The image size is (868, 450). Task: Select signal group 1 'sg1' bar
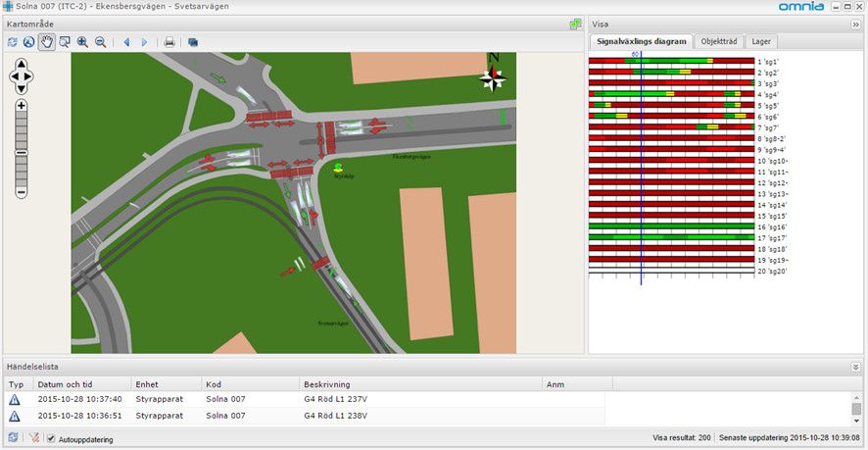point(671,61)
